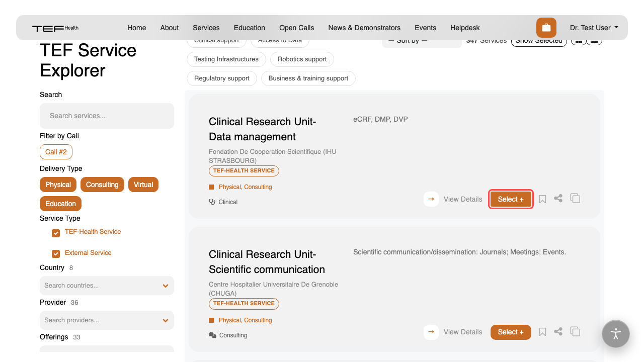Filter by Testing Infrastructures category
Viewport: 644px width, 362px height.
click(x=226, y=59)
